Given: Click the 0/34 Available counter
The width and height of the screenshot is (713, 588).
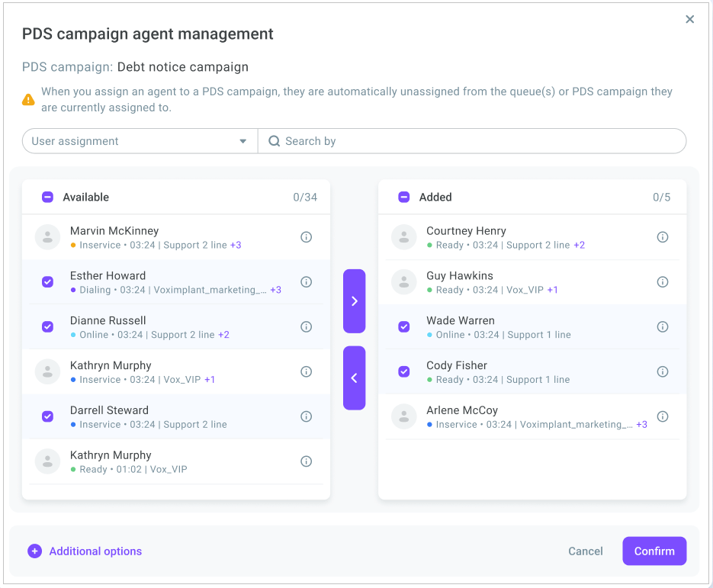Looking at the screenshot, I should [305, 198].
